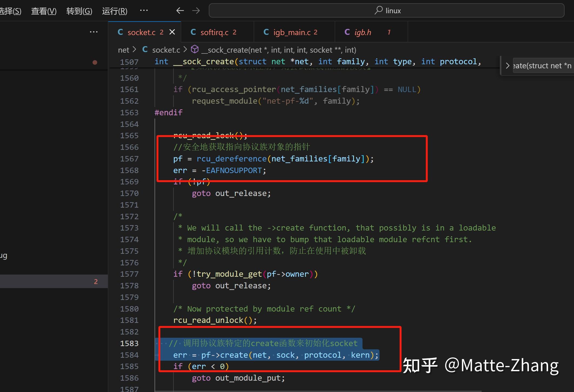Expand the sticky scroll peek chevron at right
The height and width of the screenshot is (392, 574).
click(508, 66)
